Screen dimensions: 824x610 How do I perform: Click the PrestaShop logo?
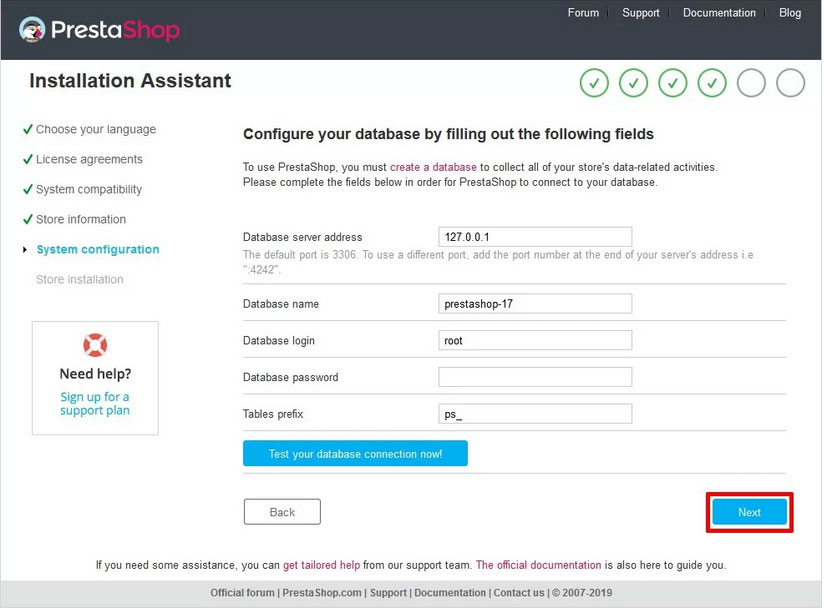99,29
